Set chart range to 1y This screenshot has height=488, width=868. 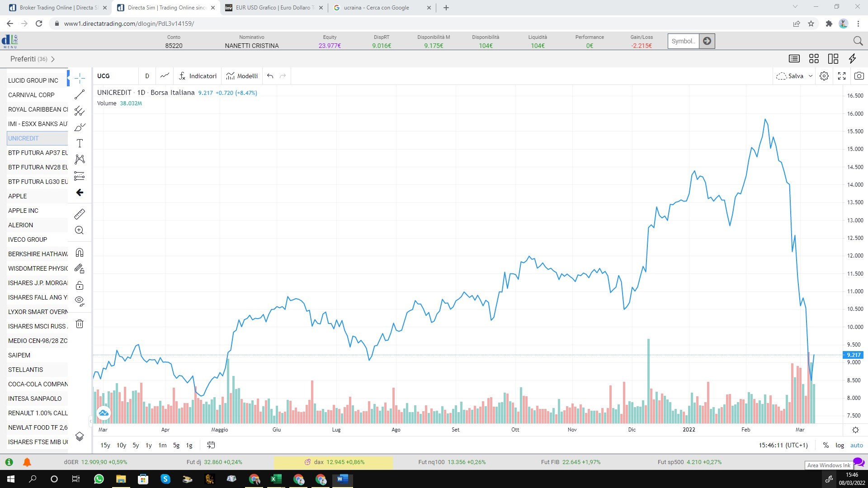149,445
